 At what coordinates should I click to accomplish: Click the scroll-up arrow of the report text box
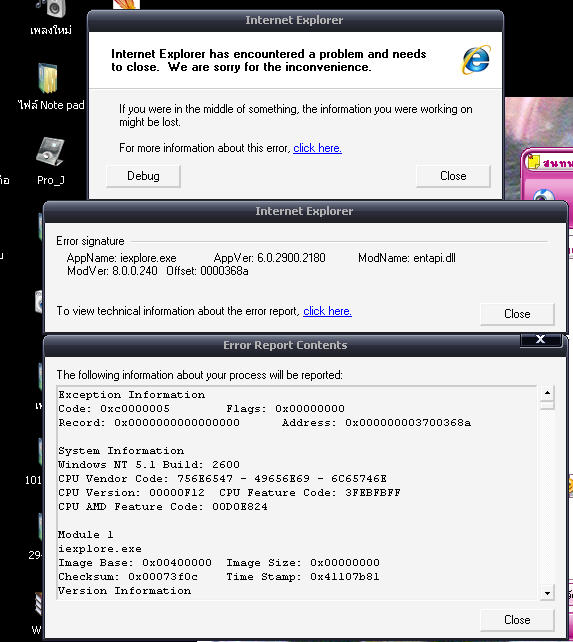click(x=547, y=393)
